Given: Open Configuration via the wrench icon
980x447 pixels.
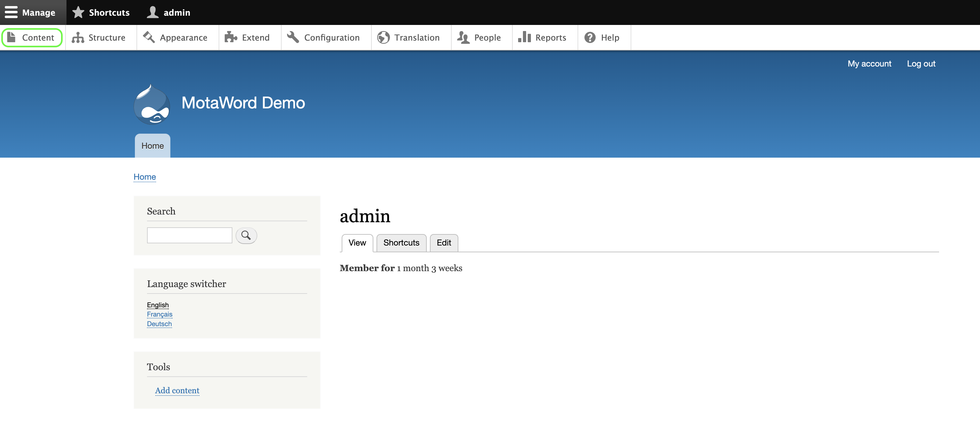Looking at the screenshot, I should coord(293,37).
